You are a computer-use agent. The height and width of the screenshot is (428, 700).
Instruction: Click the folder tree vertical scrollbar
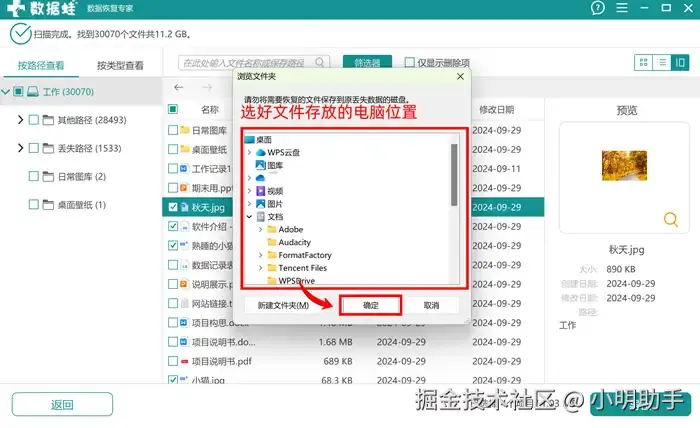454,175
